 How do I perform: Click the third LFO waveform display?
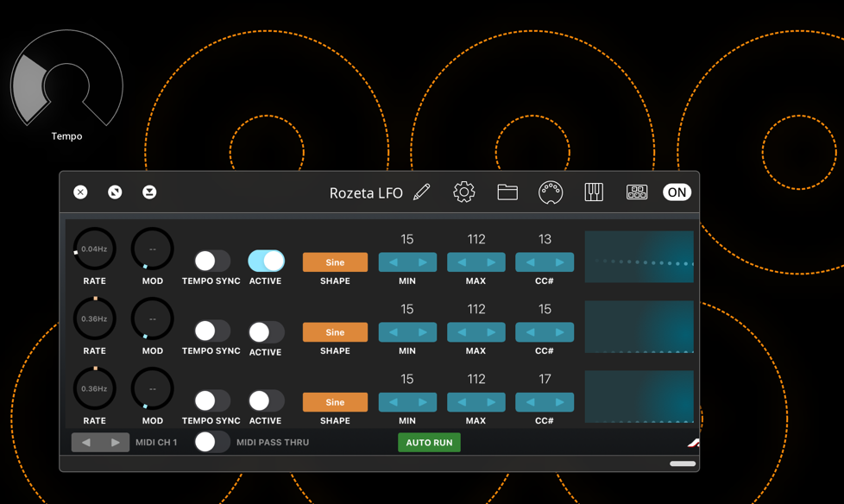click(639, 397)
